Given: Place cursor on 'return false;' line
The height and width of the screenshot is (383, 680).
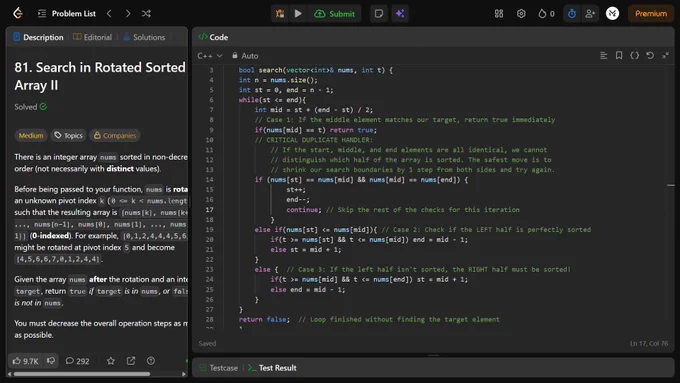Looking at the screenshot, I should point(264,319).
